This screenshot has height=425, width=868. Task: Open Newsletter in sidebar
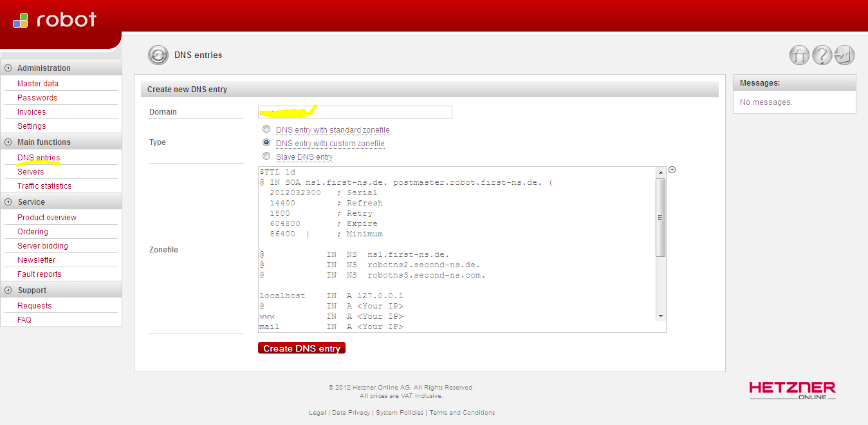click(37, 260)
